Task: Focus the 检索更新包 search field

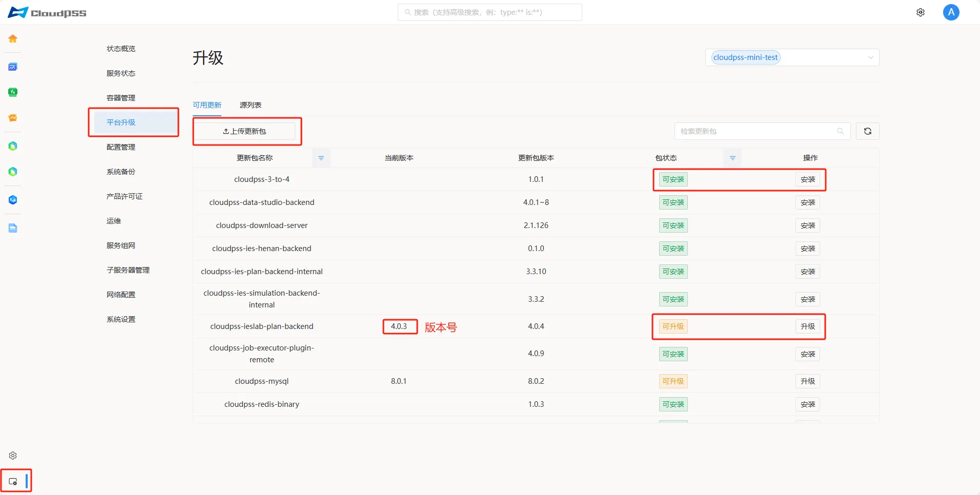Action: point(763,131)
